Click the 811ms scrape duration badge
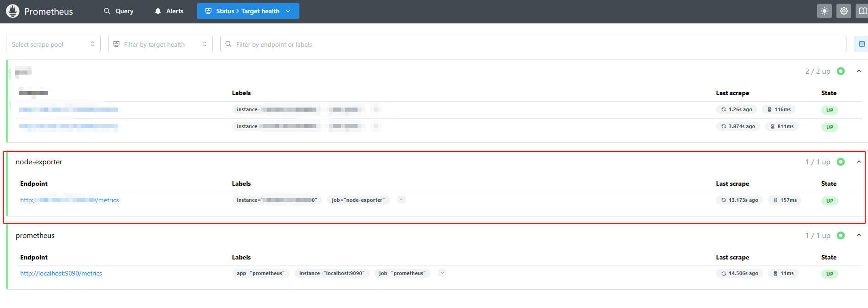 coord(781,126)
